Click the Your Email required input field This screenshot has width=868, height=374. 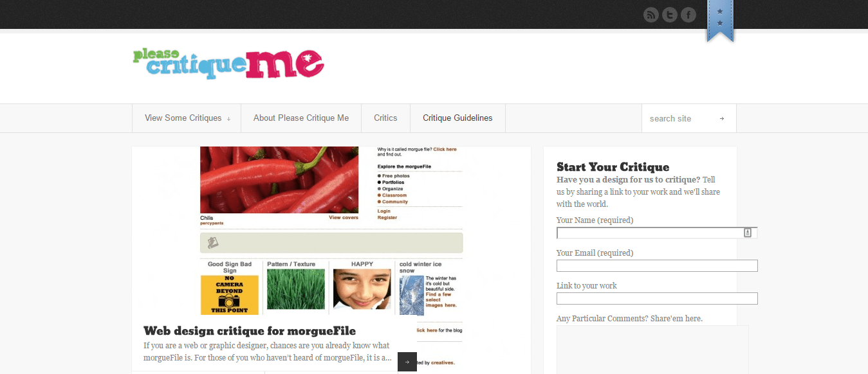tap(656, 265)
